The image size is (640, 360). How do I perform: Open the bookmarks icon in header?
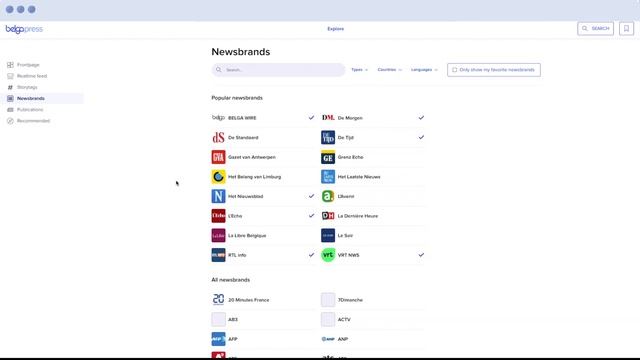[627, 29]
